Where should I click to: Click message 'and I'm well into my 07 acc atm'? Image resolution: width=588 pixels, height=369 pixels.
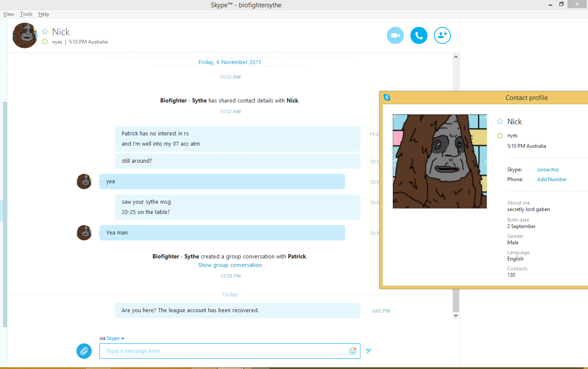tap(161, 144)
